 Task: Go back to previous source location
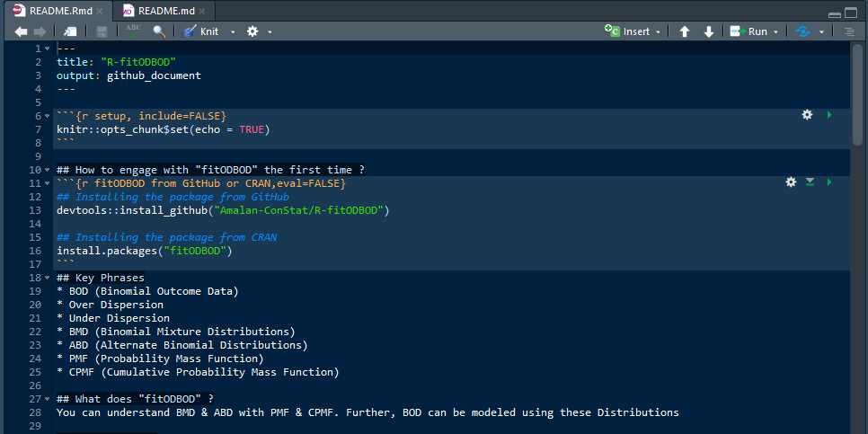(21, 31)
